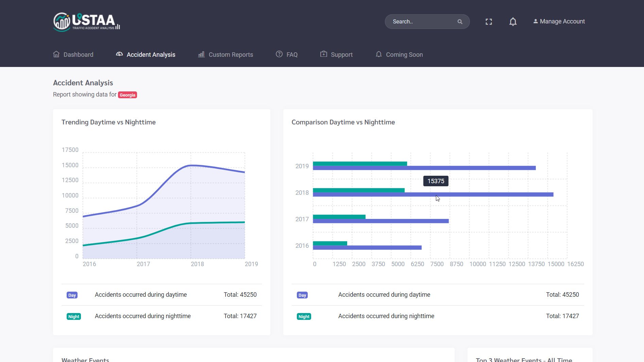Click the Day badge in trending card
Screen dimensions: 644x362
point(72,295)
